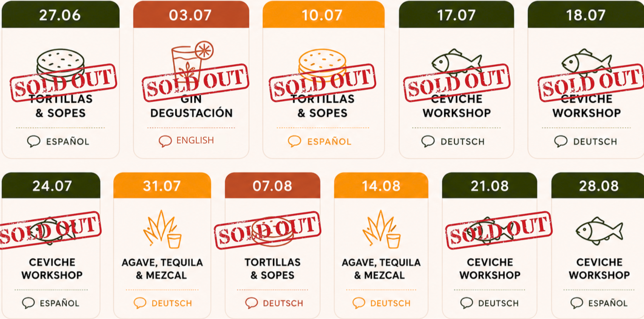
Task: Click ESPAÑOL language label on 28.08 card
Action: tap(608, 303)
